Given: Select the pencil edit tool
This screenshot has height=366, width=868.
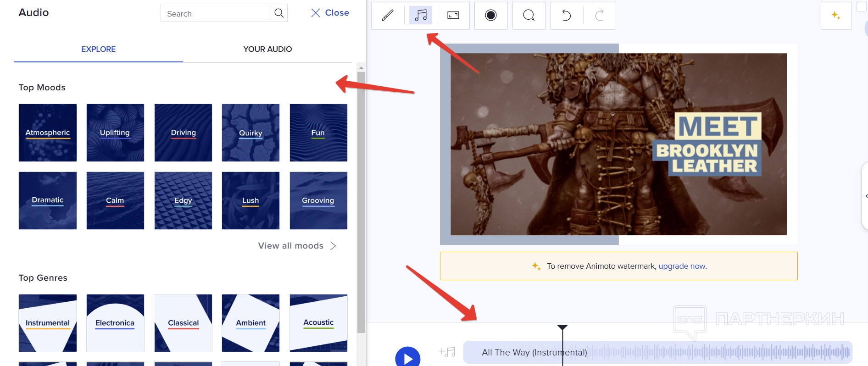Looking at the screenshot, I should [388, 15].
